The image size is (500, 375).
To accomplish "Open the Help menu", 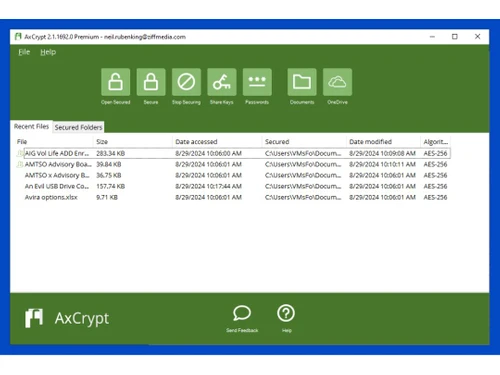I will [x=48, y=52].
